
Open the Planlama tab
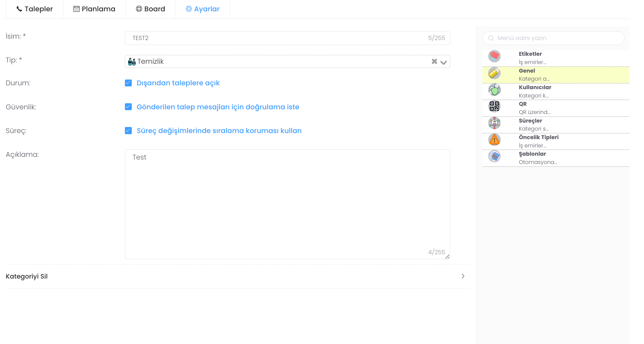94,9
